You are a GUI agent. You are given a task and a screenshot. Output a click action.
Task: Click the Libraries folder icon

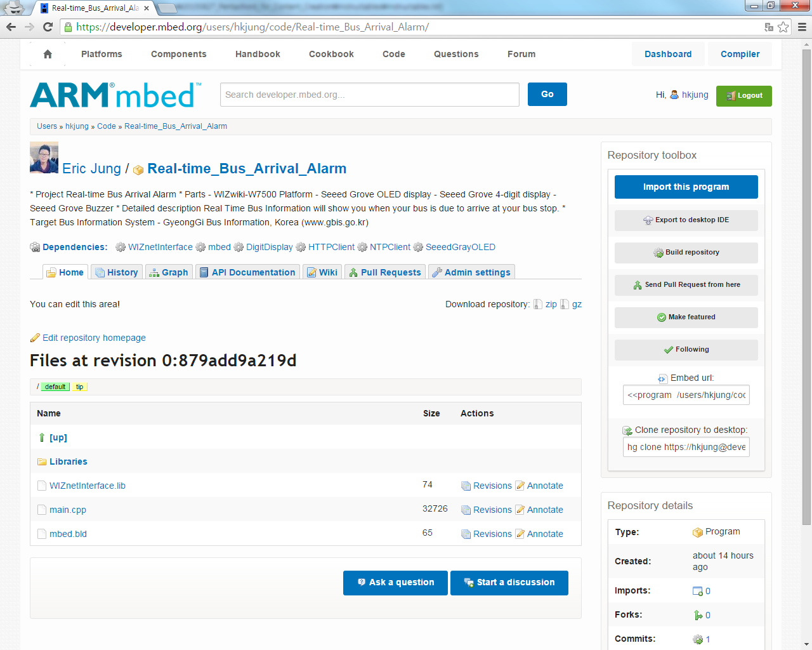pyautogui.click(x=42, y=461)
